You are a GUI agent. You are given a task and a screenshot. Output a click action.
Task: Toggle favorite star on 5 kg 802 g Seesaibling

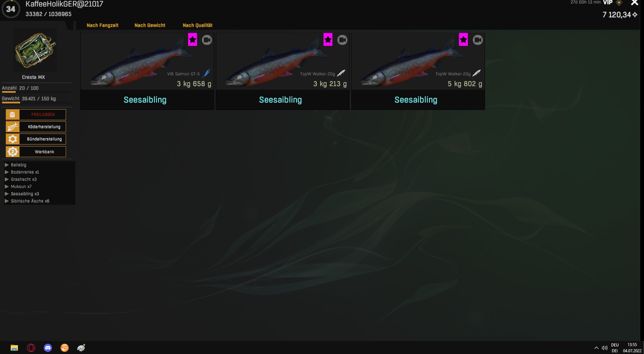point(463,40)
